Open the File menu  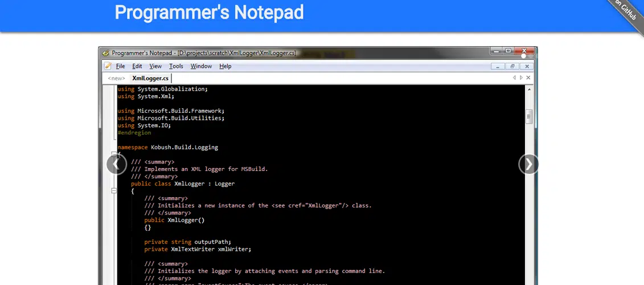point(120,66)
